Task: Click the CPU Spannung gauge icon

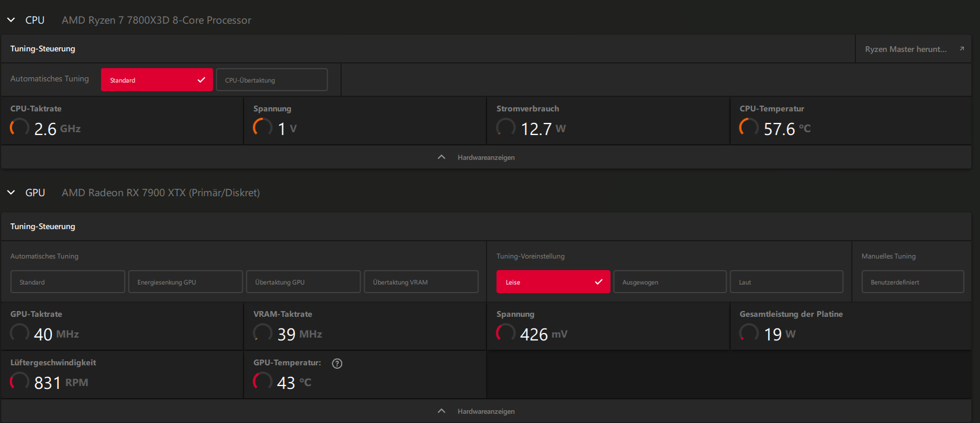Action: pos(263,127)
